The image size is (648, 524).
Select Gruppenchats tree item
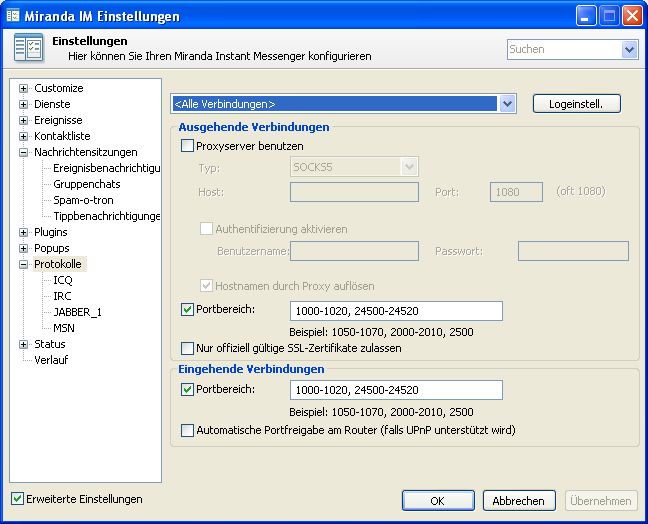click(x=87, y=184)
